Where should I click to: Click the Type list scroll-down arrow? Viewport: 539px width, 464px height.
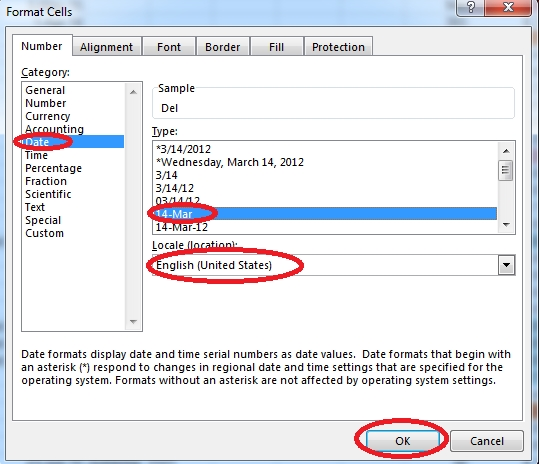pyautogui.click(x=506, y=225)
